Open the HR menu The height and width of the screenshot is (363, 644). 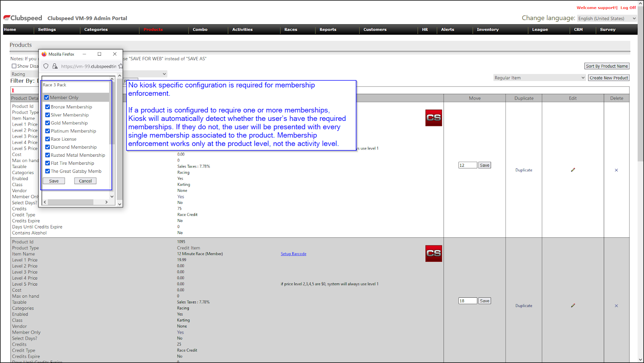point(425,29)
